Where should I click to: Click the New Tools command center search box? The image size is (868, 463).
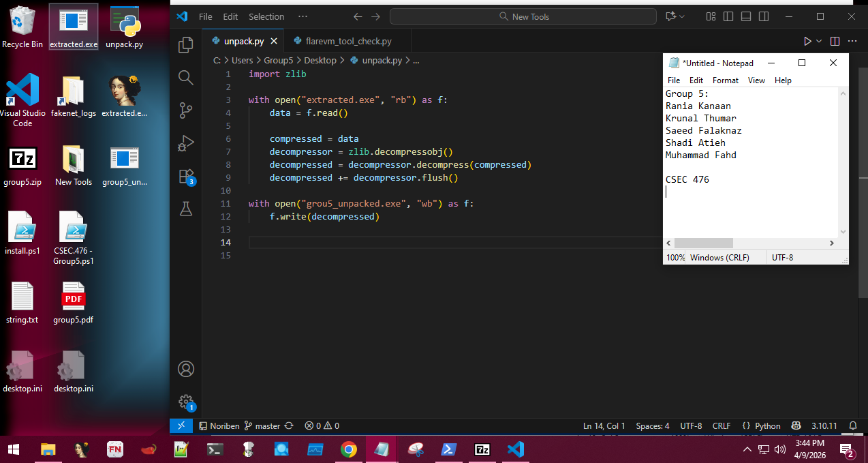523,16
